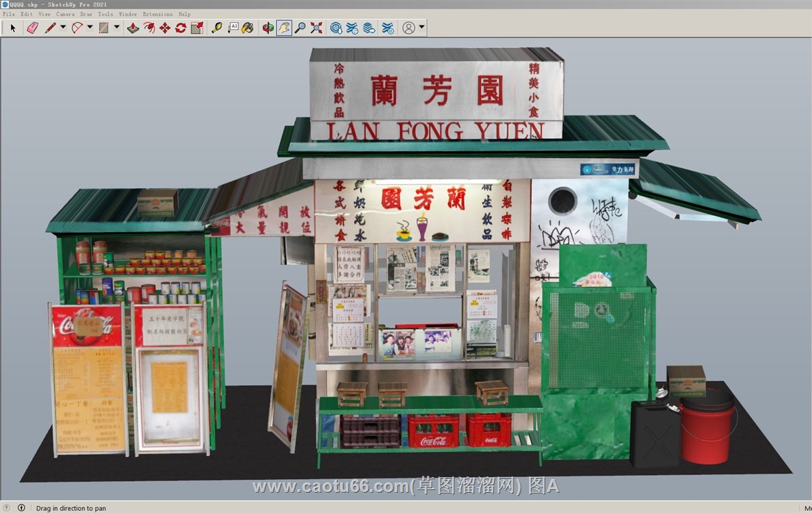Open the Shapes tool dropdown arrow
This screenshot has height=513, width=812.
[116, 28]
